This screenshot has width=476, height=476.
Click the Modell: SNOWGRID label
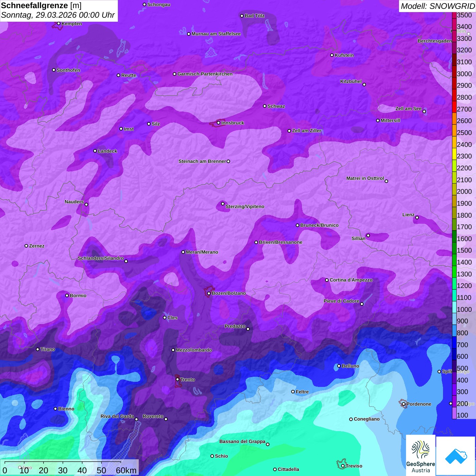[x=438, y=6]
